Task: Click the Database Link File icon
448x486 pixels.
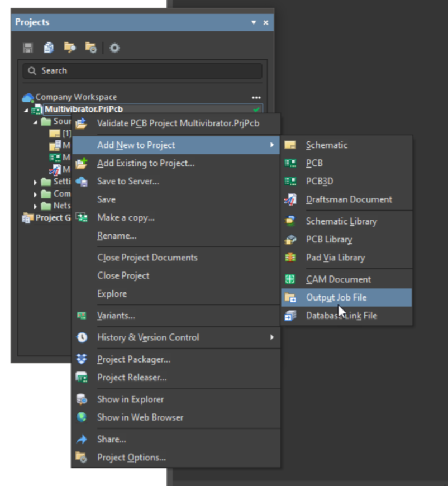Action: pyautogui.click(x=290, y=316)
